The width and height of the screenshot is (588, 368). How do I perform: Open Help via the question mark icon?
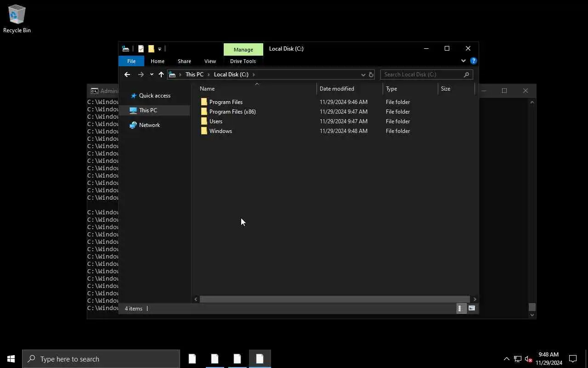point(474,61)
